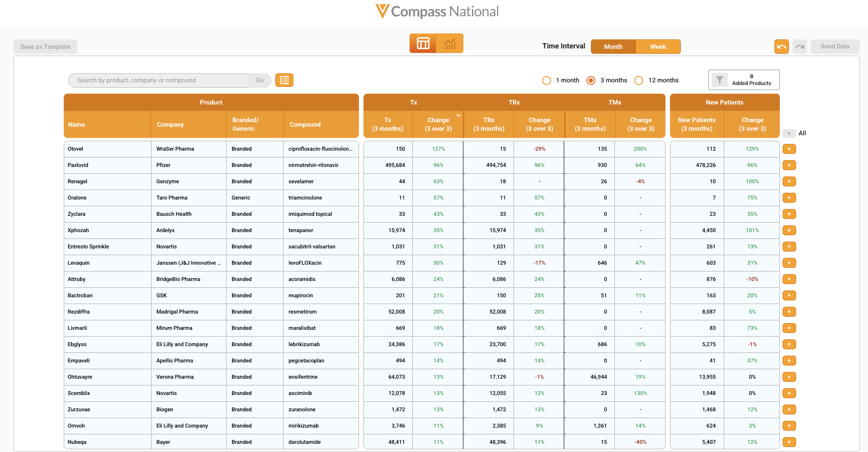Click the redo arrow button
868x452 pixels.
pos(800,47)
